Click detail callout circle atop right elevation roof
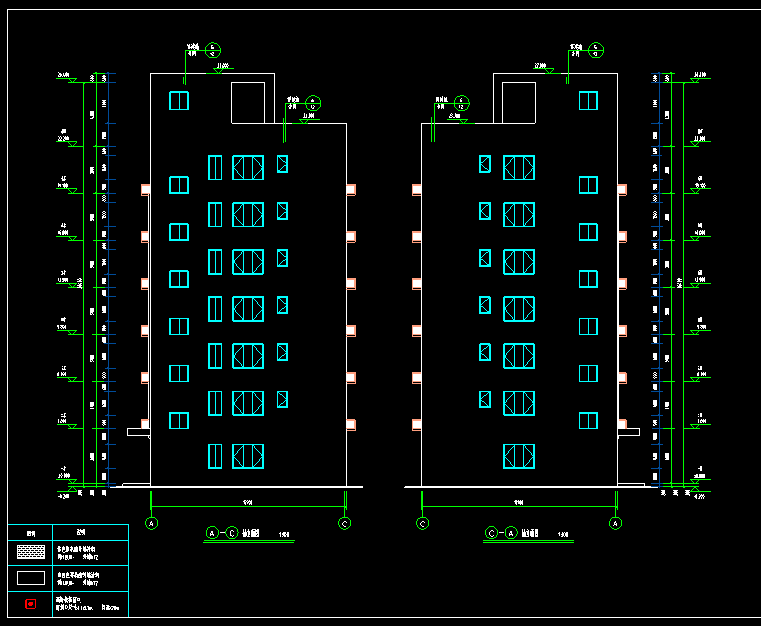This screenshot has width=761, height=626. [596, 49]
